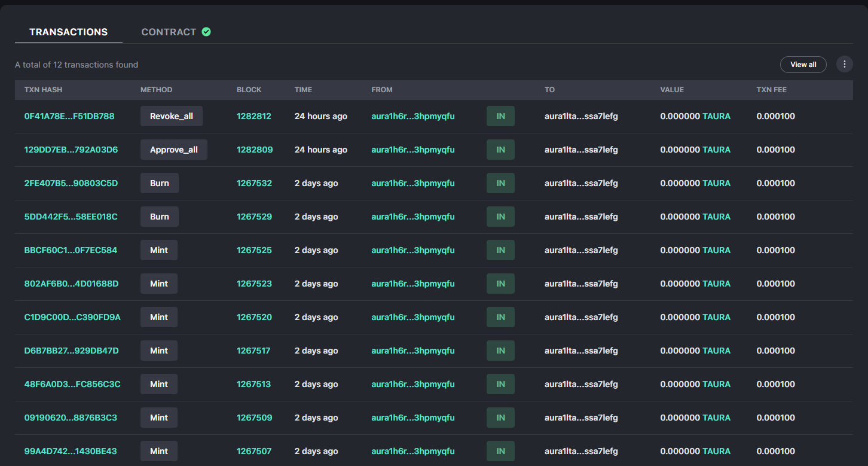Open From address in the Revoke_all row
Image resolution: width=868 pixels, height=466 pixels.
point(413,116)
